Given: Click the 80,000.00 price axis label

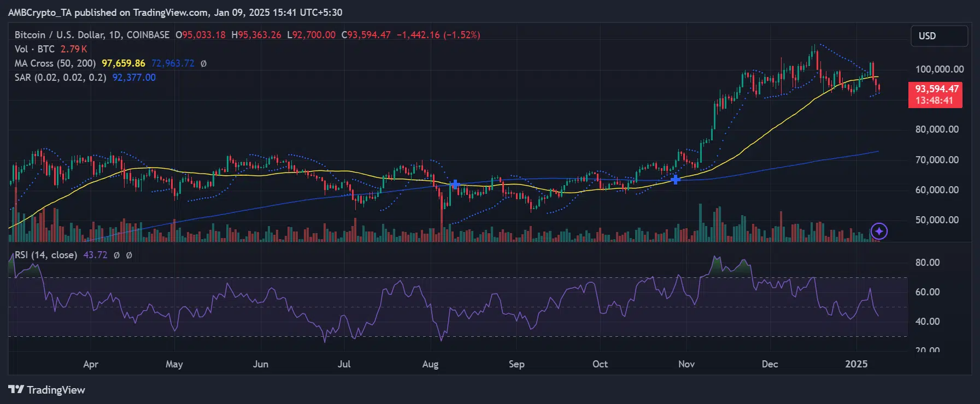Looking at the screenshot, I should point(937,129).
